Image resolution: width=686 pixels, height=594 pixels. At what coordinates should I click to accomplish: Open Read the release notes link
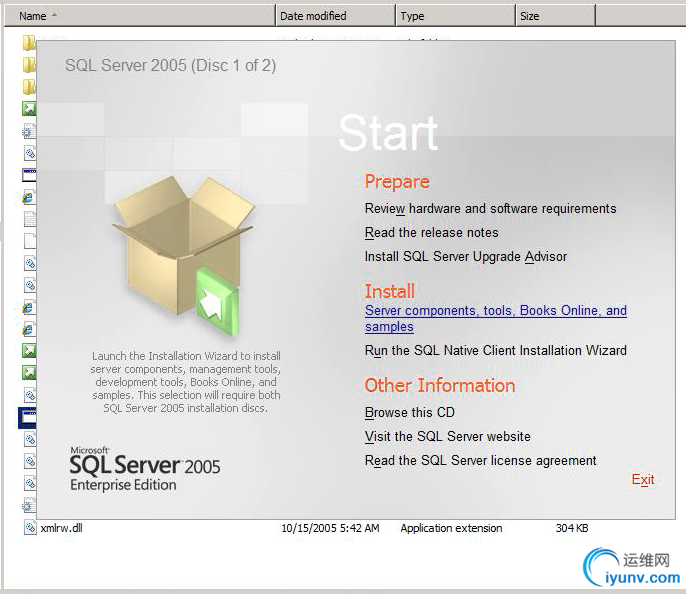tap(431, 232)
